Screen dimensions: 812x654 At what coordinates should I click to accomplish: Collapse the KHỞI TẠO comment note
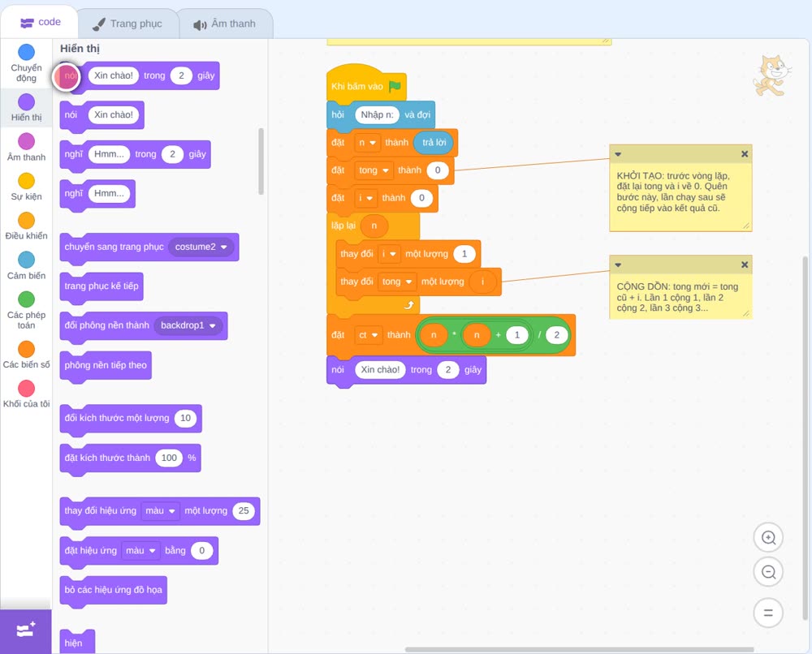(618, 154)
